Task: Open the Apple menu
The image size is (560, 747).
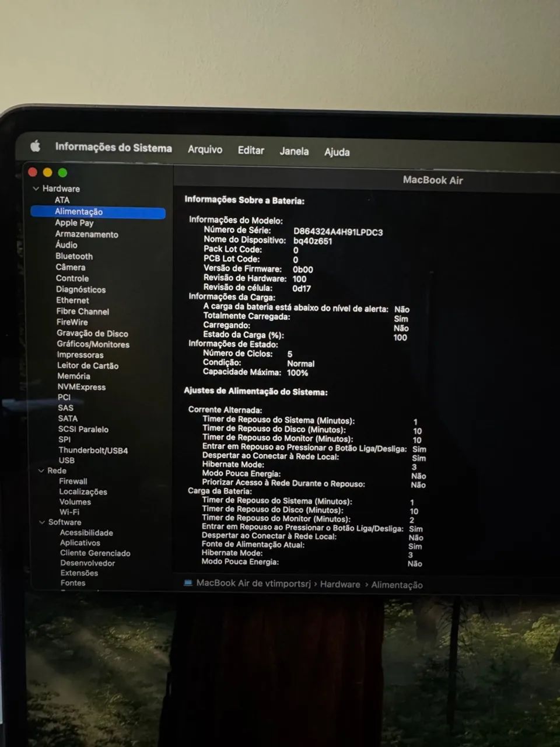Action: 36,146
